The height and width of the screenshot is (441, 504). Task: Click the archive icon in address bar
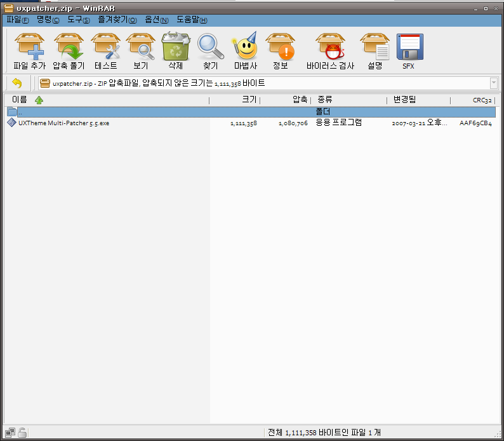(45, 83)
